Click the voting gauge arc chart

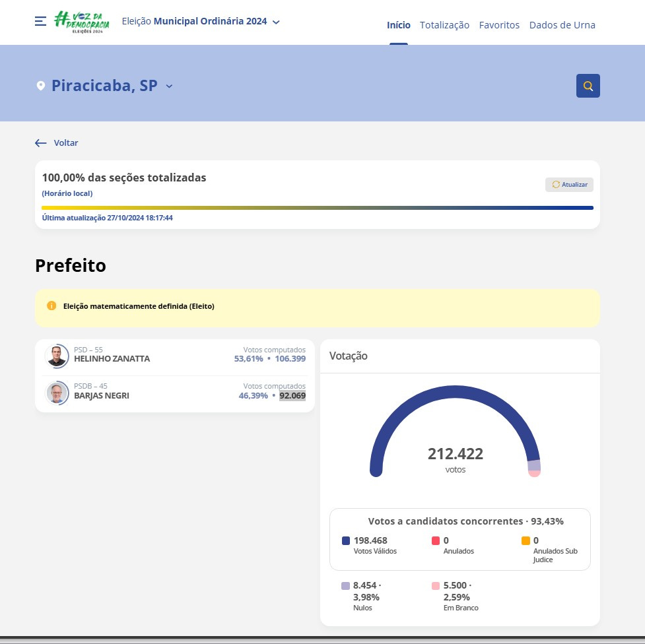(x=455, y=431)
